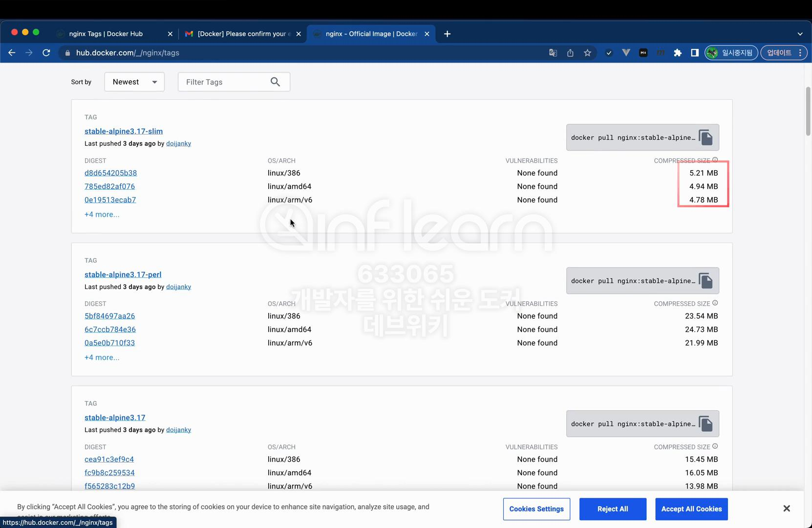Close the nginx Tags tab
This screenshot has height=528, width=812.
[170, 34]
